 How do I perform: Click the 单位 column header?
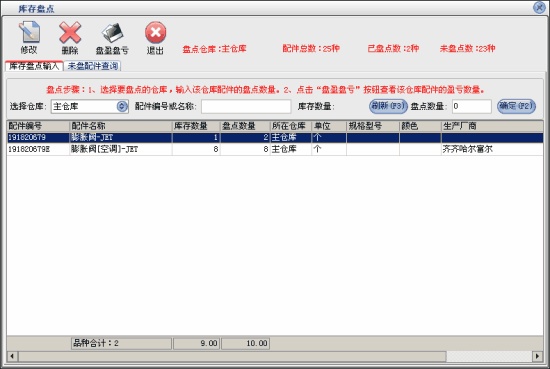[329, 126]
